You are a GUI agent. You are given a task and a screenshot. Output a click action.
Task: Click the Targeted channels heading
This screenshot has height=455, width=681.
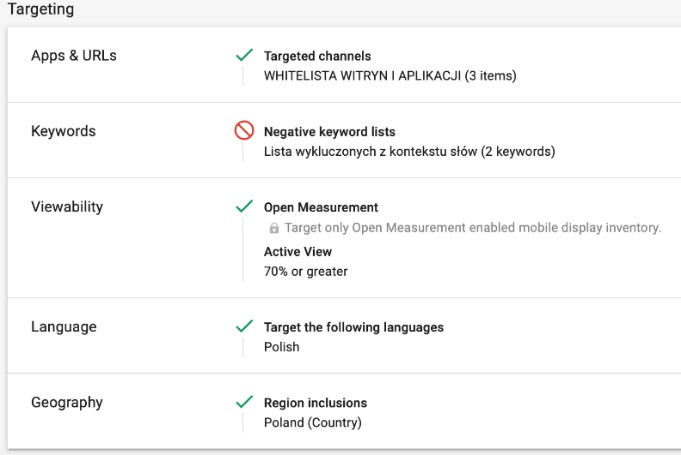coord(315,56)
